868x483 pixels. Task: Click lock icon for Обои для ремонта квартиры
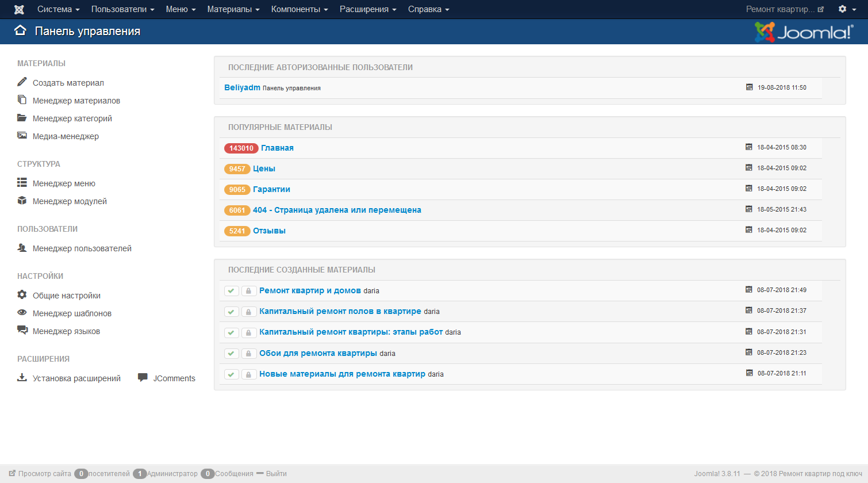click(x=248, y=354)
